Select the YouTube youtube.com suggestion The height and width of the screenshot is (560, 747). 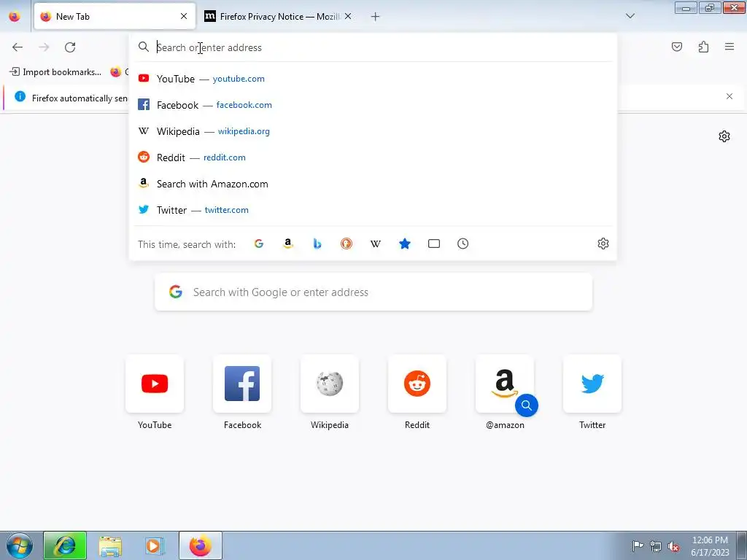pyautogui.click(x=373, y=79)
